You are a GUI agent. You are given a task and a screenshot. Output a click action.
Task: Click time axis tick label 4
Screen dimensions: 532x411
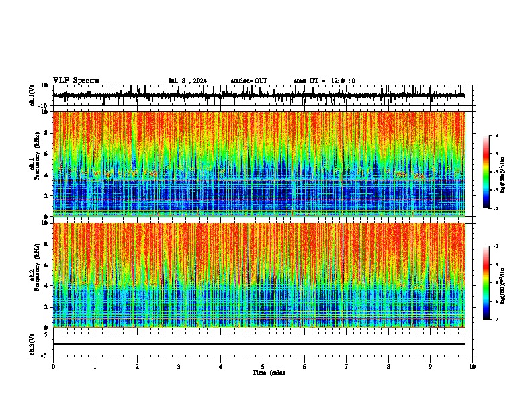221,367
